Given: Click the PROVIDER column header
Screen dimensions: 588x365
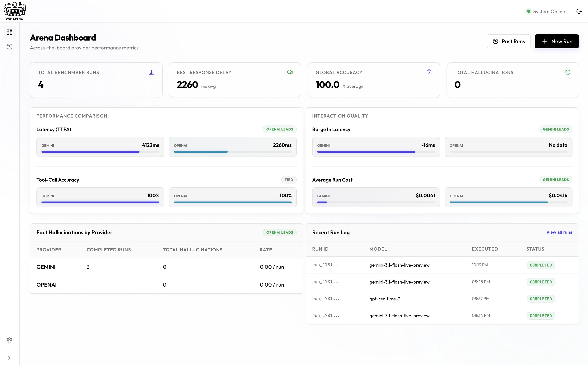Looking at the screenshot, I should (x=49, y=250).
